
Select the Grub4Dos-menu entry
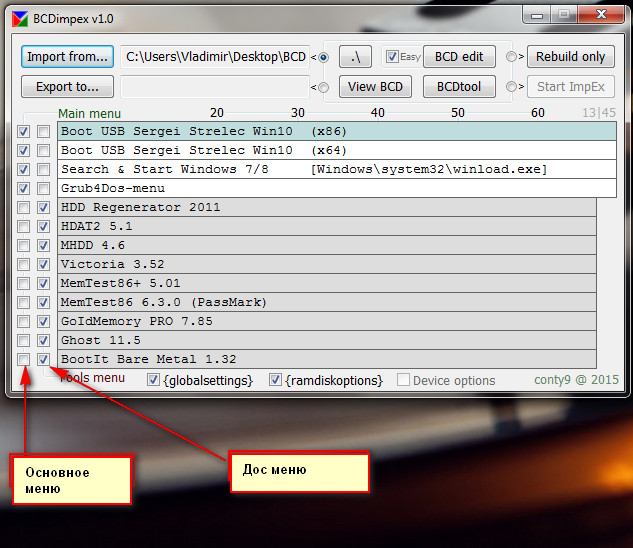pos(337,188)
